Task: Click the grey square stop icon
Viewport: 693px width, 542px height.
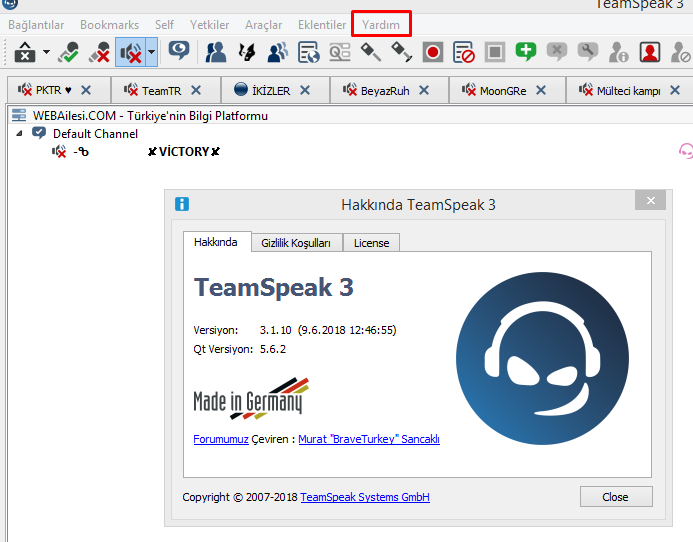Action: tap(495, 53)
